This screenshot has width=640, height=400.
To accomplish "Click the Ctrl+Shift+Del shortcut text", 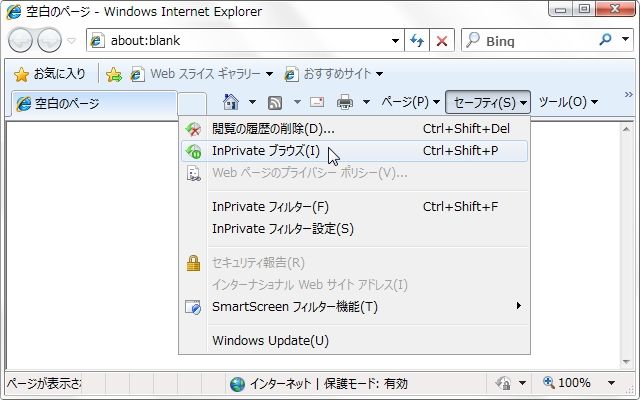I will (x=467, y=129).
